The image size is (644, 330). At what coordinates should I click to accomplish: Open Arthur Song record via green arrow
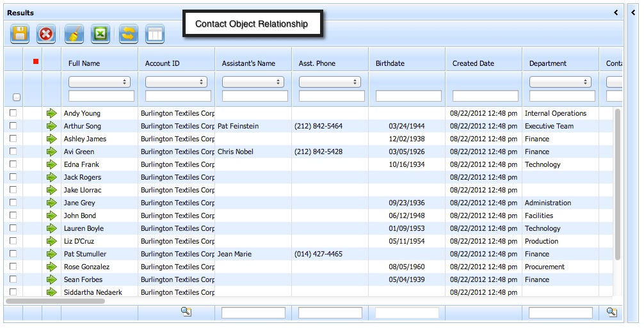click(x=52, y=126)
